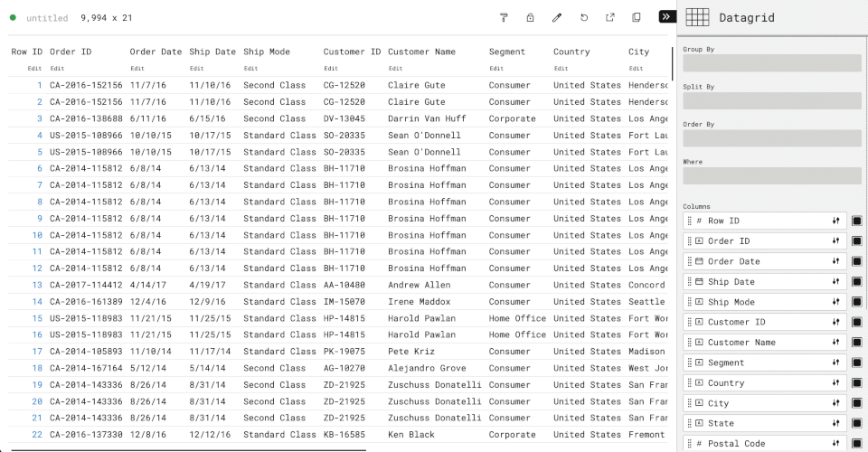The width and height of the screenshot is (868, 452).
Task: Click the Edit button under Ship Date
Action: tap(196, 68)
